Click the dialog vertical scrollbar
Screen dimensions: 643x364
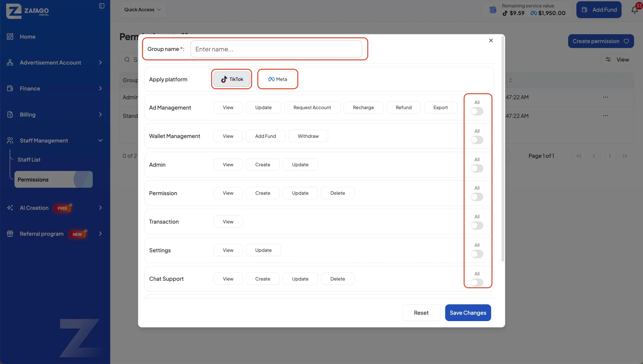point(503,149)
